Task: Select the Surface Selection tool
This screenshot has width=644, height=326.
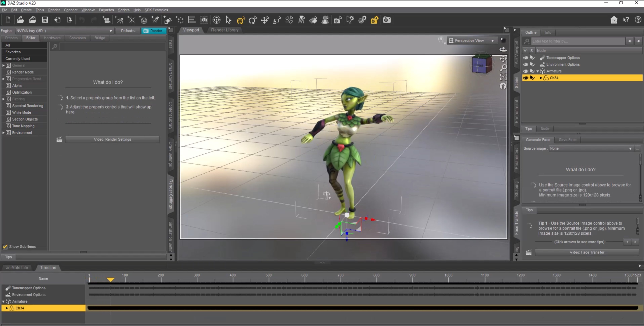Action: click(x=313, y=20)
